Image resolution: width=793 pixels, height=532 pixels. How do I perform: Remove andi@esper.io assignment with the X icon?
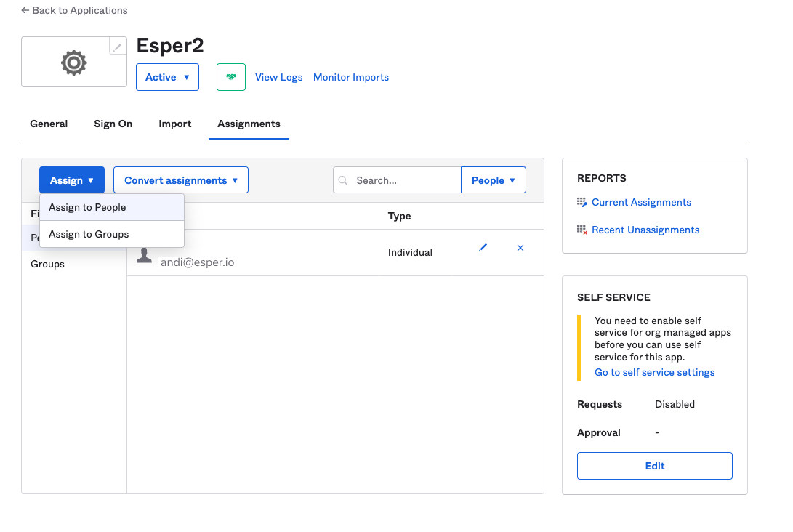[x=520, y=248]
